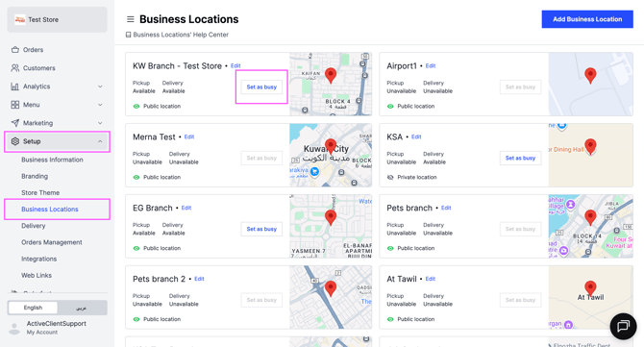Click the Setup gear icon
Screen dimensions: 644x347
coord(15,141)
